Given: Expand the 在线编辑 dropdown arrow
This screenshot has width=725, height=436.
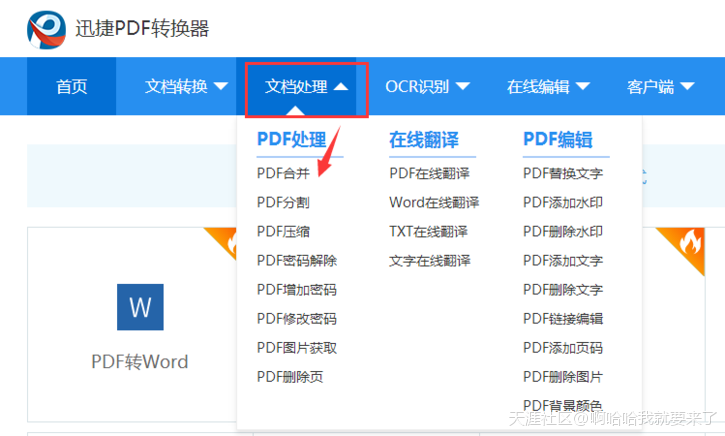Looking at the screenshot, I should pos(583,86).
